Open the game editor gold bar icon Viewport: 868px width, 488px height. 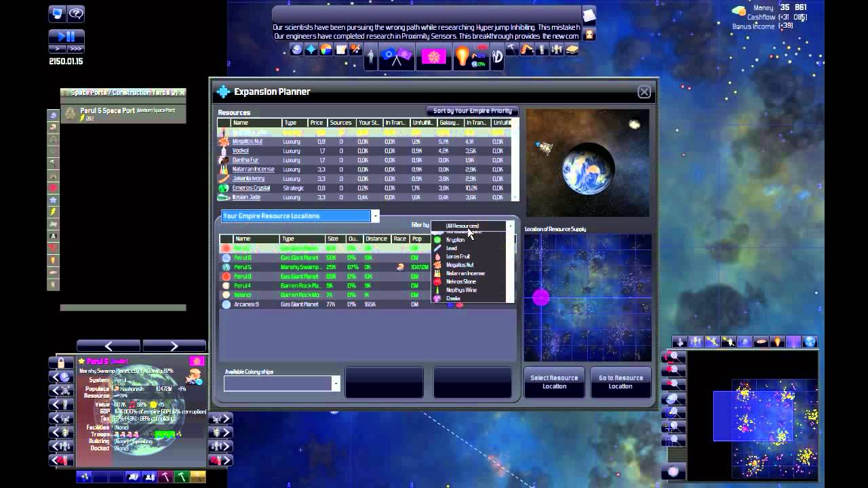pos(572,49)
